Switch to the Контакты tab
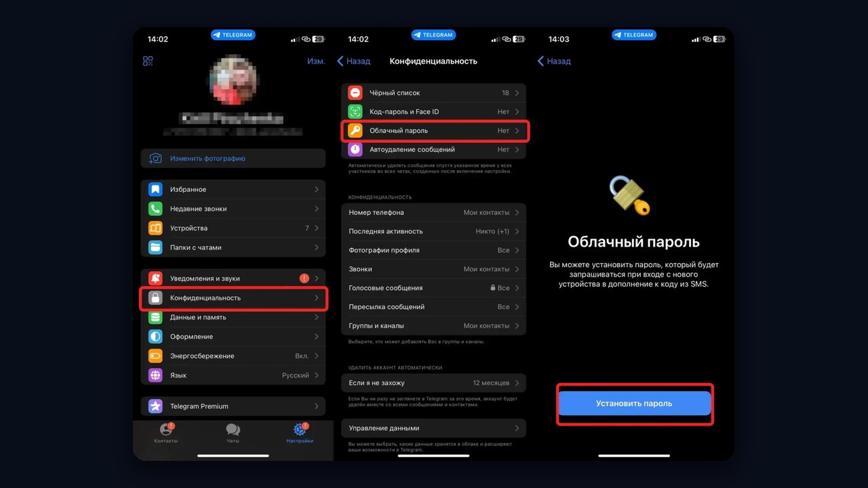The image size is (868, 488). [x=166, y=433]
